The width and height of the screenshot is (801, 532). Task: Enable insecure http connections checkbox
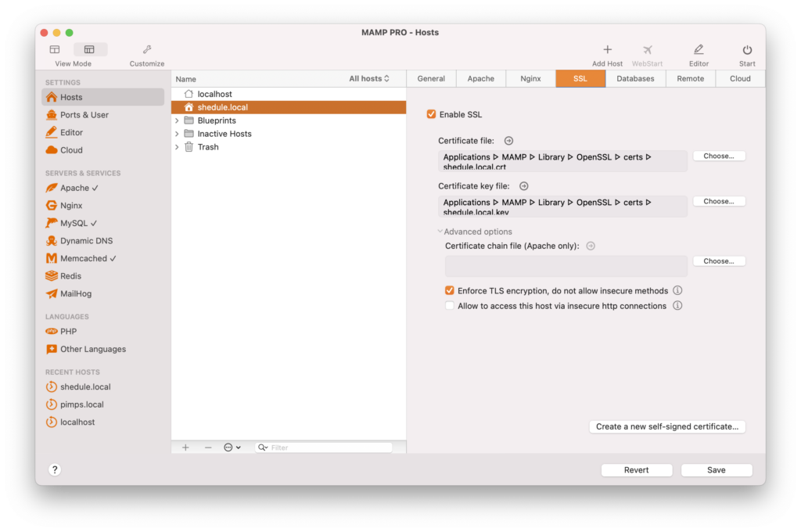[450, 306]
